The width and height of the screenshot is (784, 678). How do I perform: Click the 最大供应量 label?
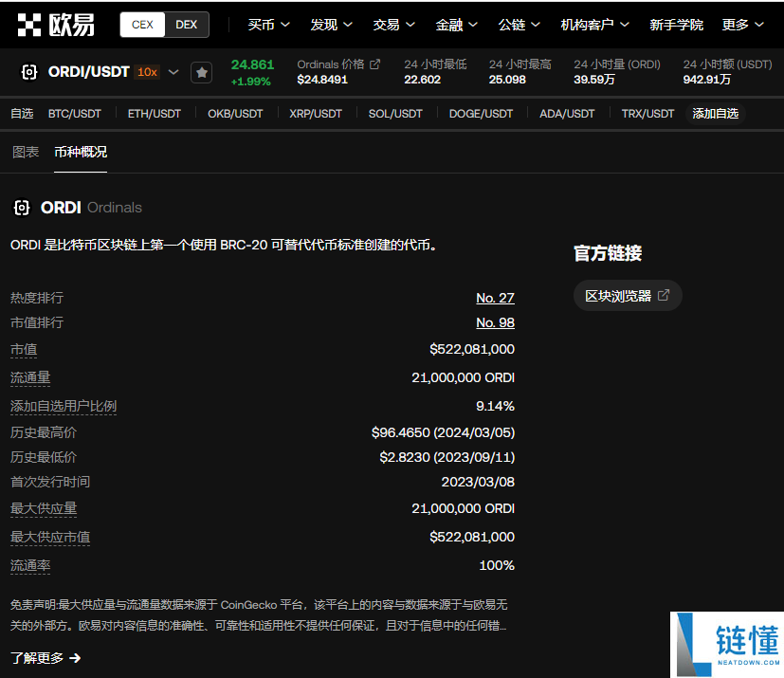pos(44,508)
